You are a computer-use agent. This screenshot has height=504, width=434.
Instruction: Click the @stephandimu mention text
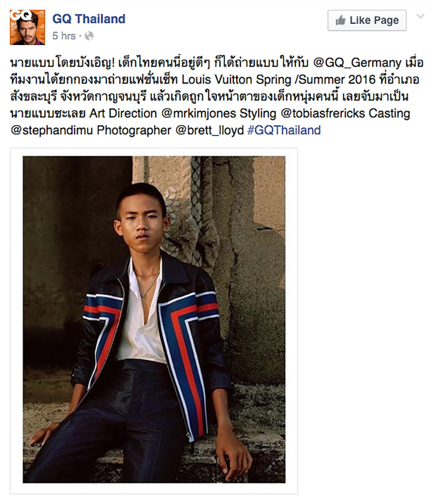[52, 130]
